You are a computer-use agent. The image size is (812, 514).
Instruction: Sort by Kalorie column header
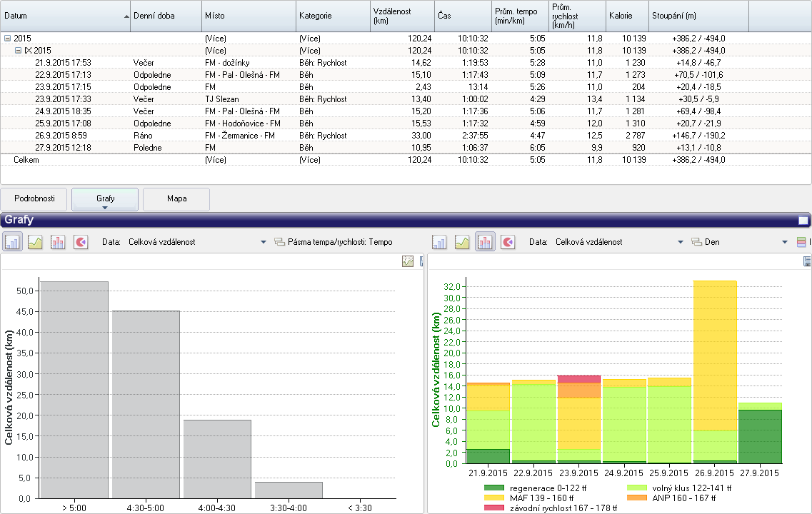[627, 16]
